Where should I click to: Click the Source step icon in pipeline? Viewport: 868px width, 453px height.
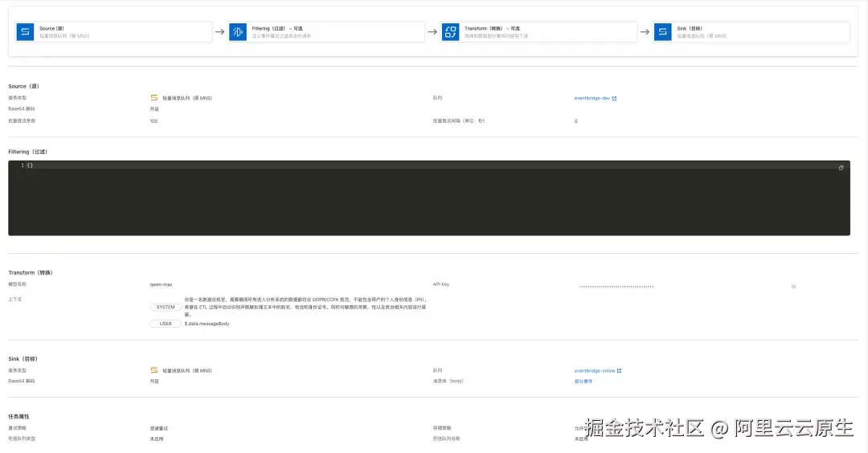[x=25, y=32]
